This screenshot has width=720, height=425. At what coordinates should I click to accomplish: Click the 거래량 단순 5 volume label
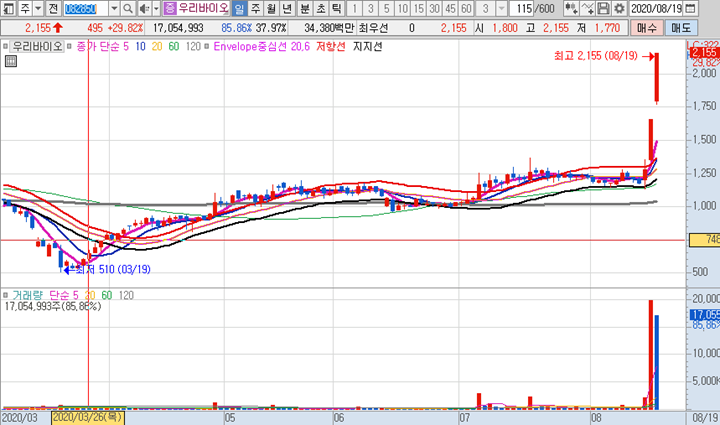[45, 295]
